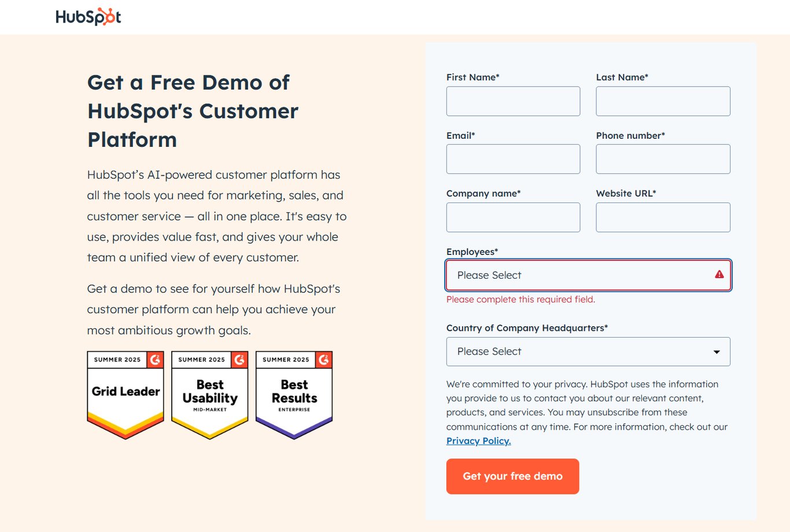Screen dimensions: 790x532
Task: Click the Best Usability Mid-Market badge
Action: coord(210,395)
